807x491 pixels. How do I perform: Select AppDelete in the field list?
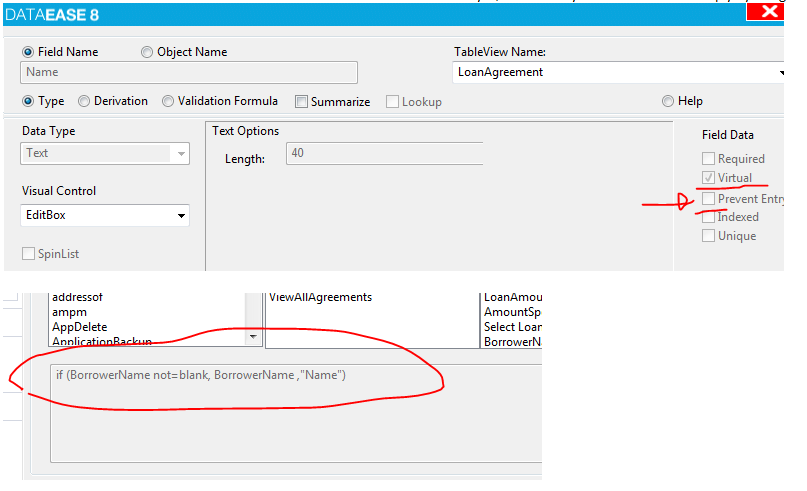click(x=79, y=327)
